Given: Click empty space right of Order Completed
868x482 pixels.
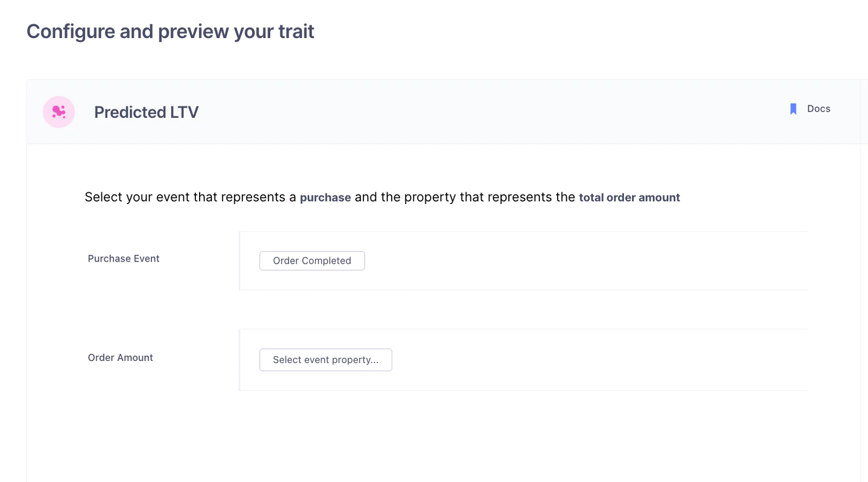Looking at the screenshot, I should [x=542, y=261].
